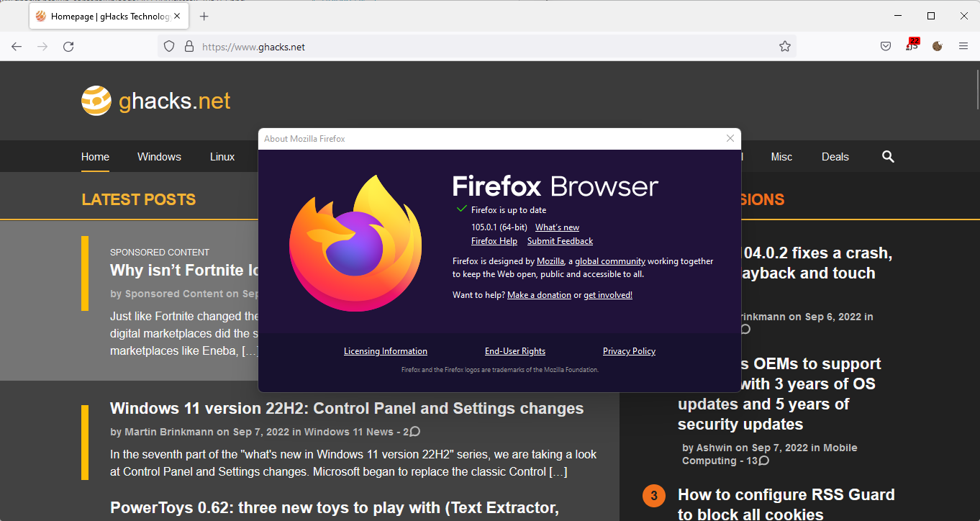980x521 pixels.
Task: Go to the Home menu item
Action: tap(95, 157)
